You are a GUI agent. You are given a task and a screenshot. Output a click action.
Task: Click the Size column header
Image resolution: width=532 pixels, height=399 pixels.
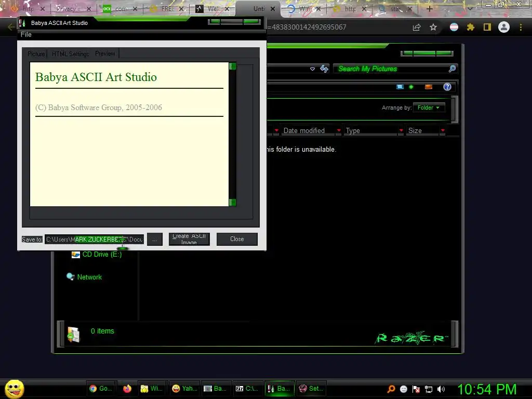pos(422,130)
